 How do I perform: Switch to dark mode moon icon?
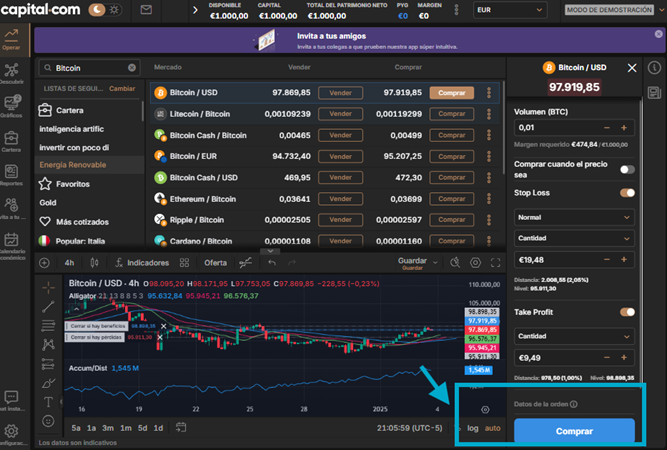click(97, 9)
